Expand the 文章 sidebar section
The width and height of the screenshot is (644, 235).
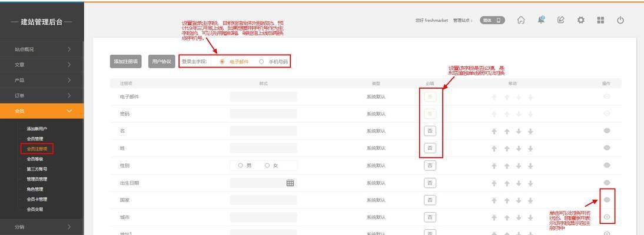point(42,65)
